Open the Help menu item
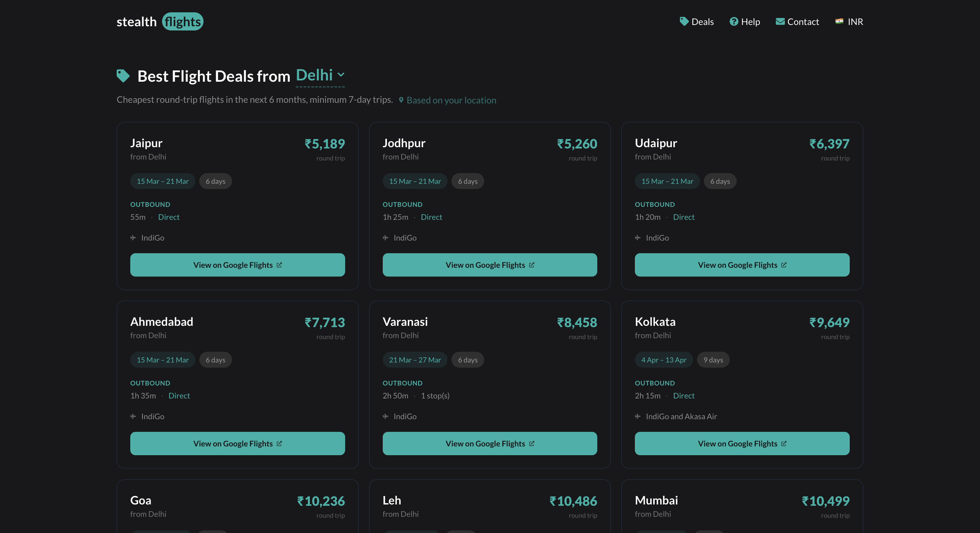Screen dimensions: 980x533 click(750, 22)
